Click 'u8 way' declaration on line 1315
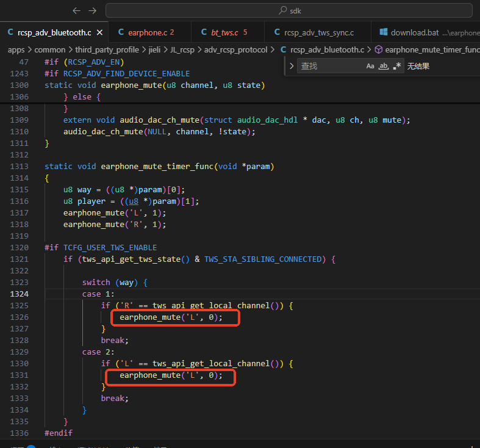 tap(77, 190)
